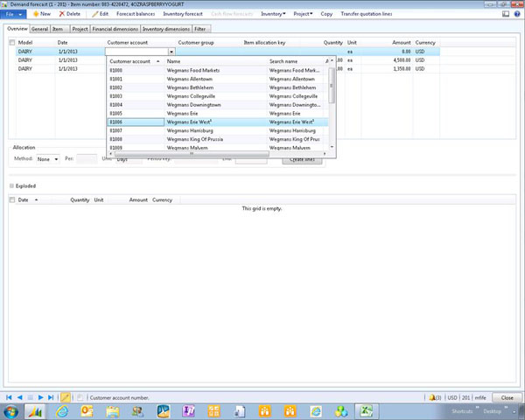Open the Financial dimensions tab
Viewport: 525px width, 420px height.
(x=115, y=29)
